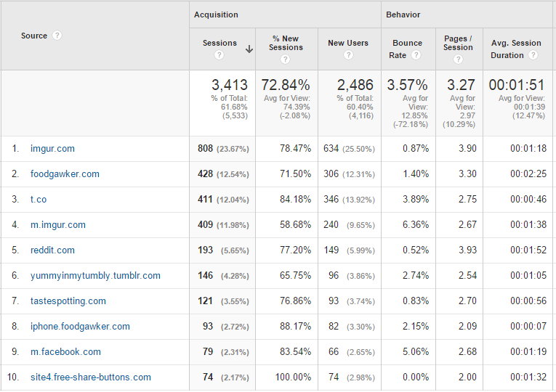Select foodgawker.com new users 306
Viewport: 556px width, 392px height.
pos(331,174)
